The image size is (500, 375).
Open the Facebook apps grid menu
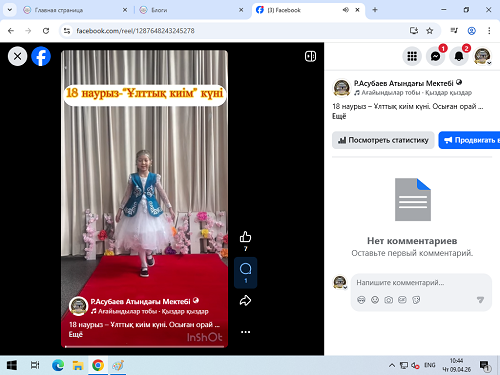(x=412, y=56)
